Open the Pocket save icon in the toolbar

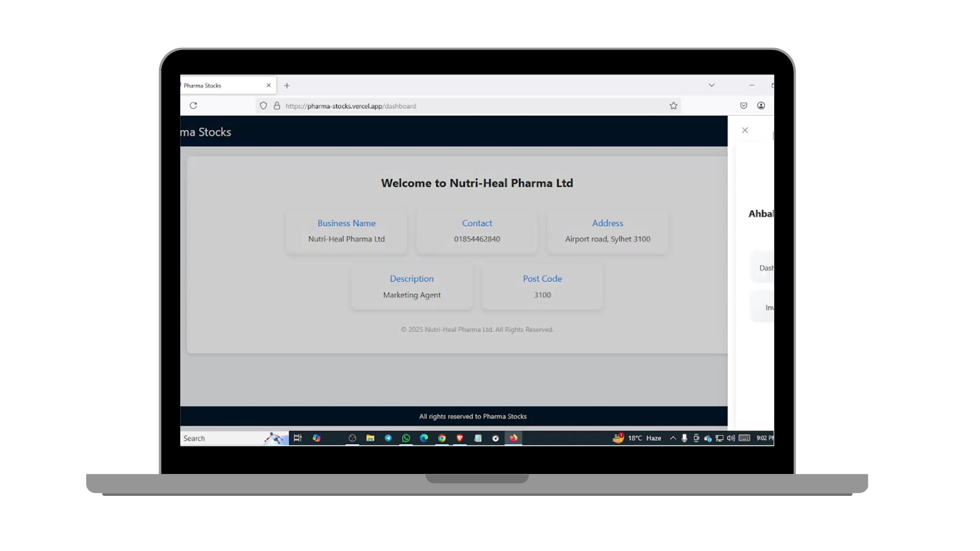(x=744, y=106)
